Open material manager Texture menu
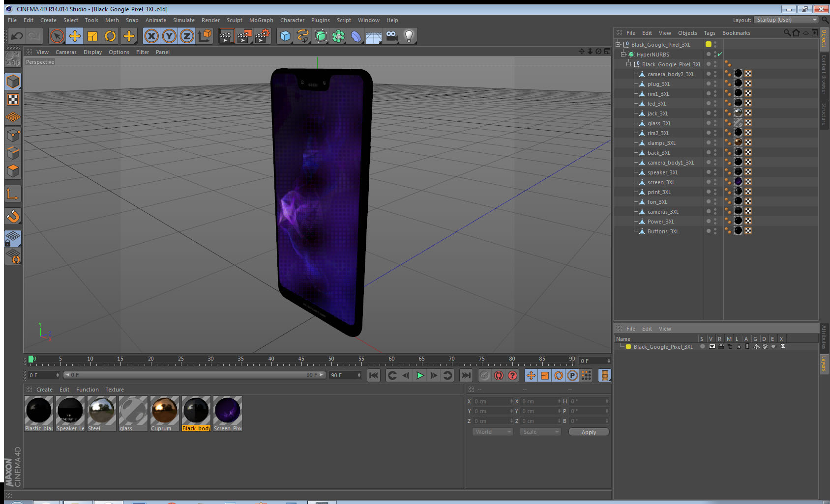 pos(115,390)
